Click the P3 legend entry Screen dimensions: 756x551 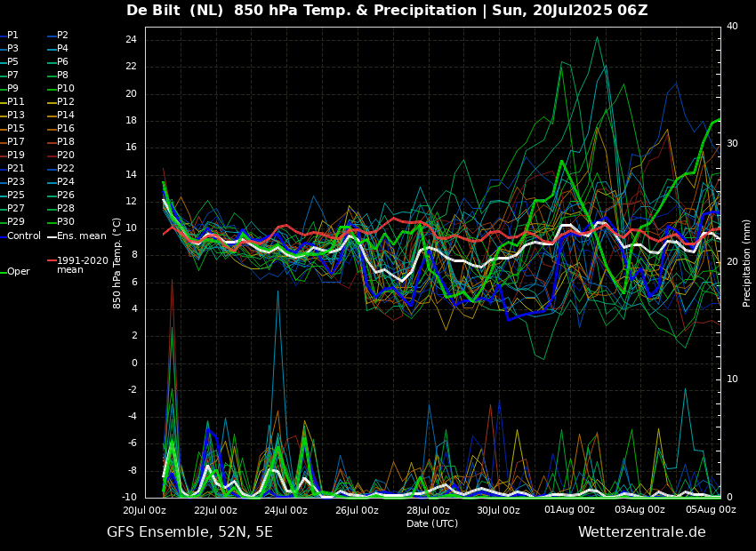coord(9,49)
